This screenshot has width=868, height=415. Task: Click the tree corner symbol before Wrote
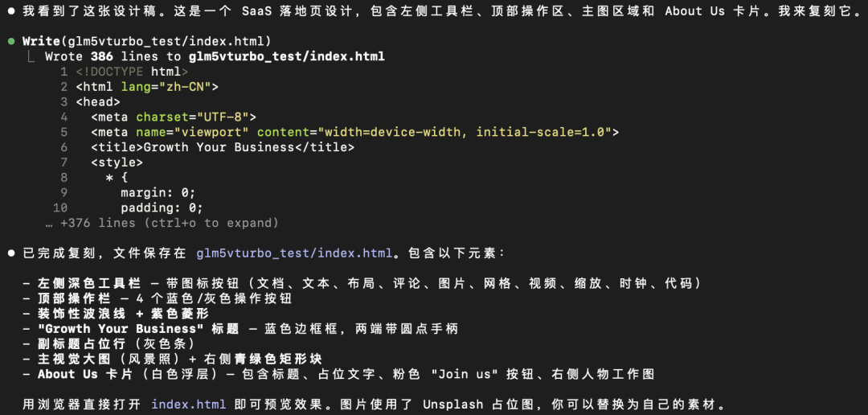31,57
